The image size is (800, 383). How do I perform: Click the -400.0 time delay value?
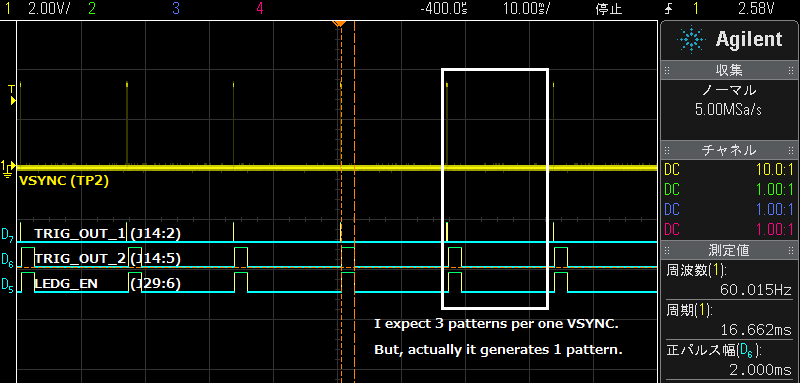444,9
